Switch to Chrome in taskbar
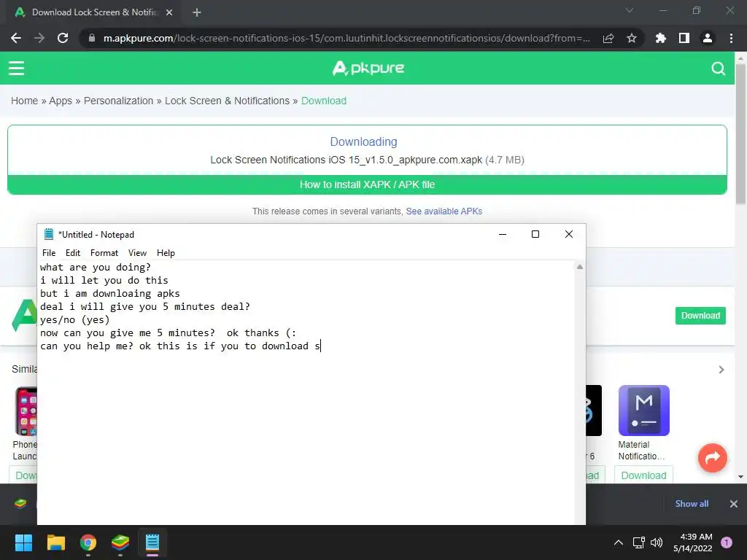747x560 pixels. click(88, 542)
